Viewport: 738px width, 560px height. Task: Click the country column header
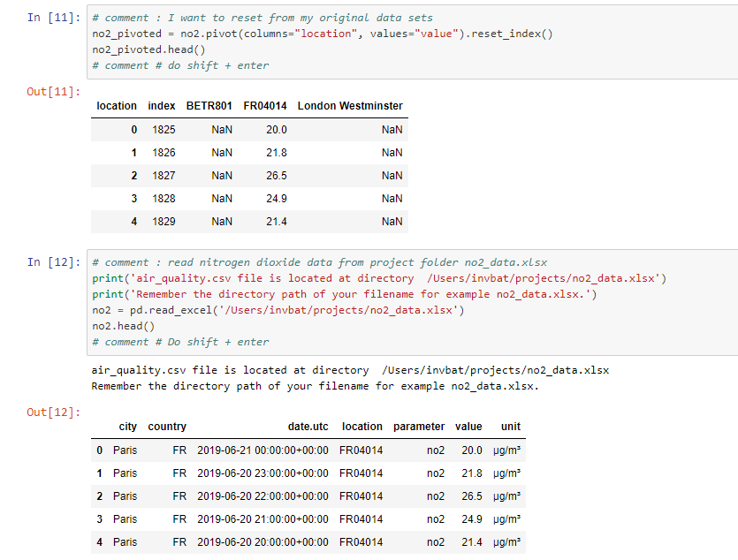[167, 427]
